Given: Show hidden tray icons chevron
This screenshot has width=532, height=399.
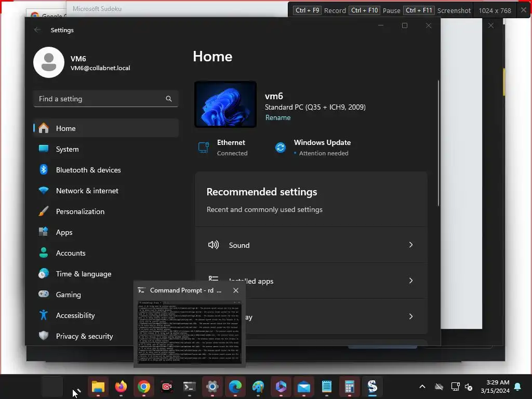Looking at the screenshot, I should coord(422,387).
